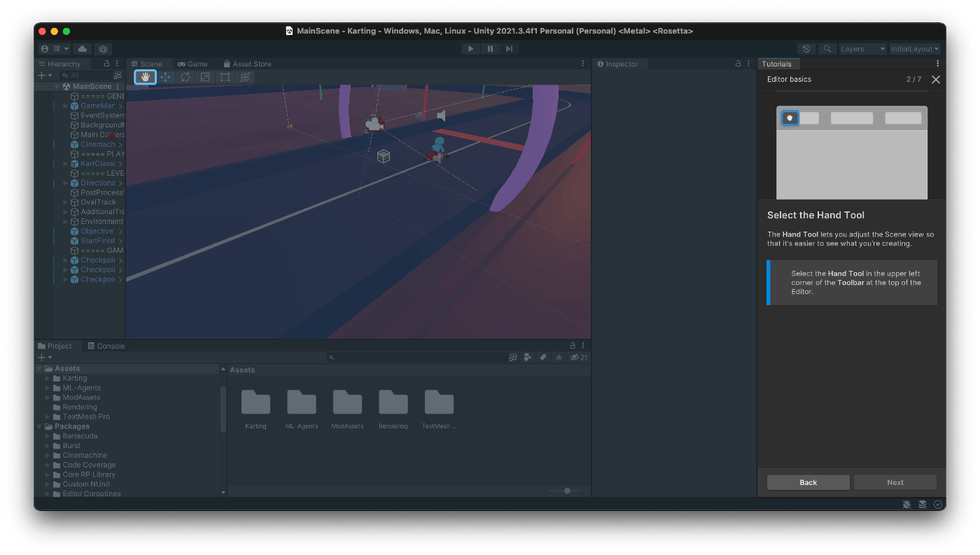Open search-by-label filter in Project panel

coord(542,357)
